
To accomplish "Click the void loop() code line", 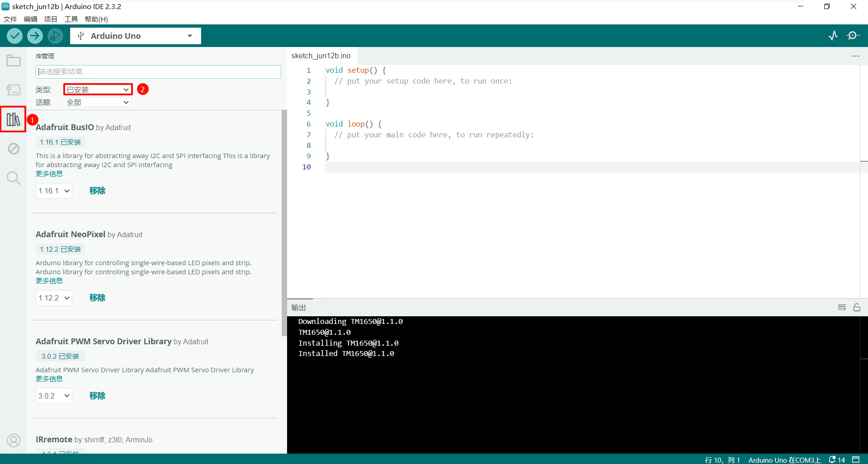I will pos(354,124).
